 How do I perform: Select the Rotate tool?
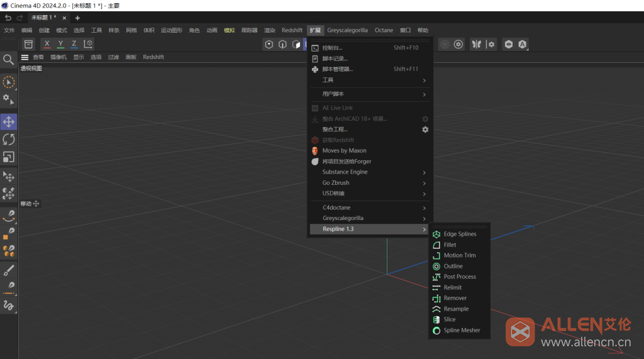pyautogui.click(x=9, y=140)
